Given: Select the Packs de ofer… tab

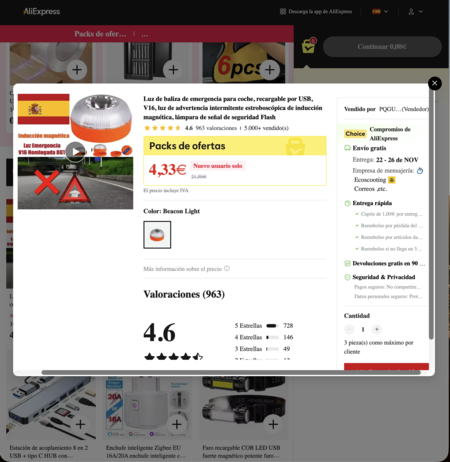Looking at the screenshot, I should [100, 34].
